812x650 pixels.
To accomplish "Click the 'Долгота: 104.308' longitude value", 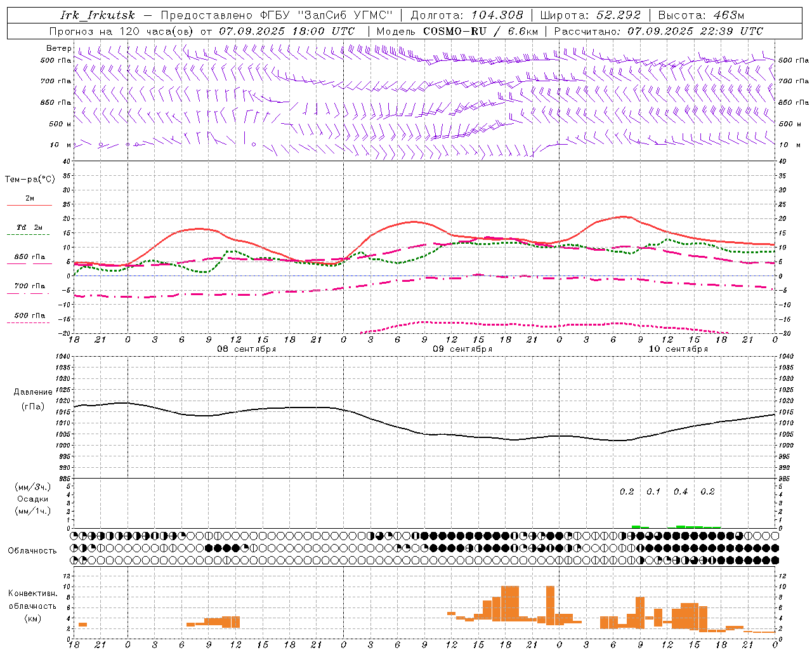I will (x=467, y=15).
